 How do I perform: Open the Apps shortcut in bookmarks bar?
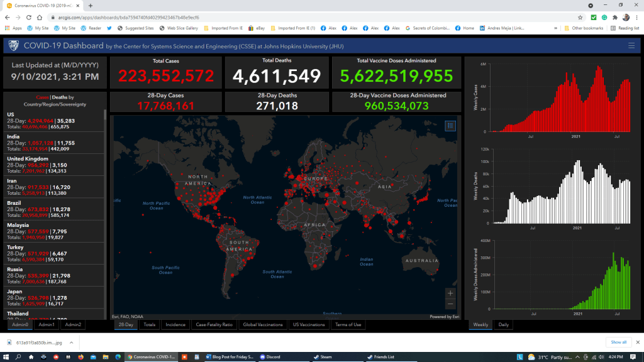click(x=13, y=28)
